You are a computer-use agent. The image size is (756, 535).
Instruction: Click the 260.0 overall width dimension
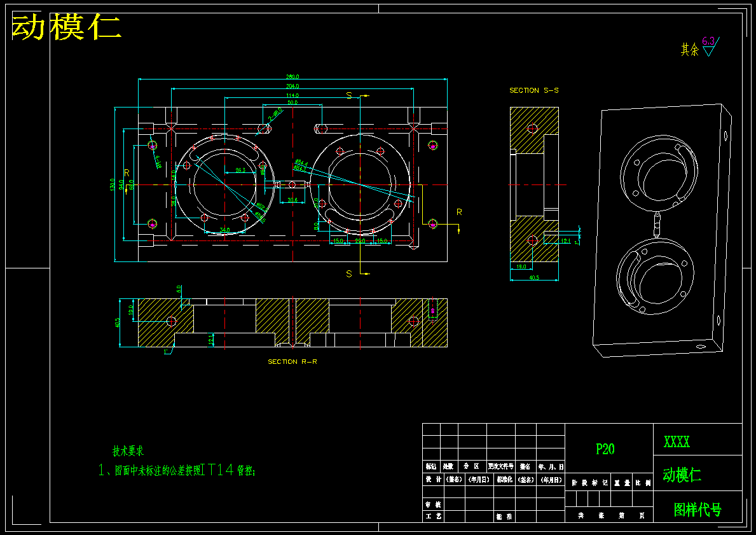(x=292, y=77)
